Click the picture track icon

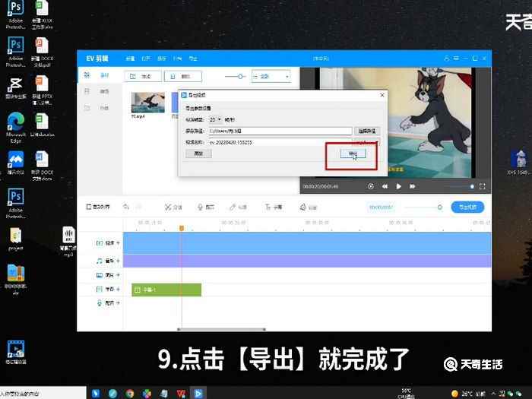[100, 275]
